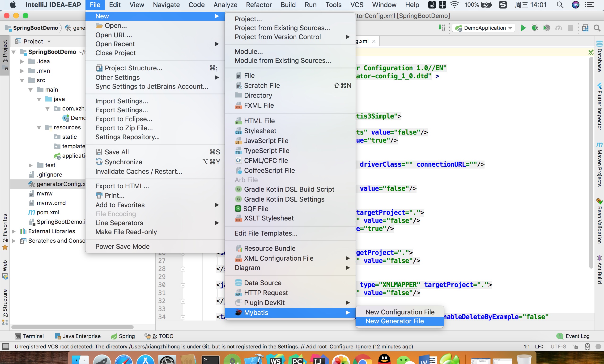The height and width of the screenshot is (364, 604).
Task: Click the macOS Spotlight search icon
Action: 560,5
